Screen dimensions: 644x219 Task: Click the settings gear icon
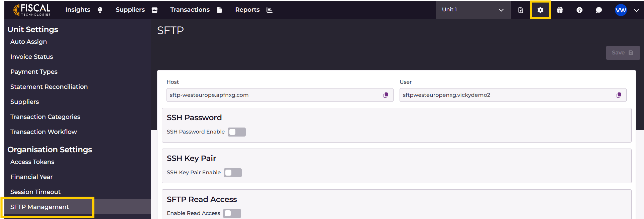coord(540,10)
